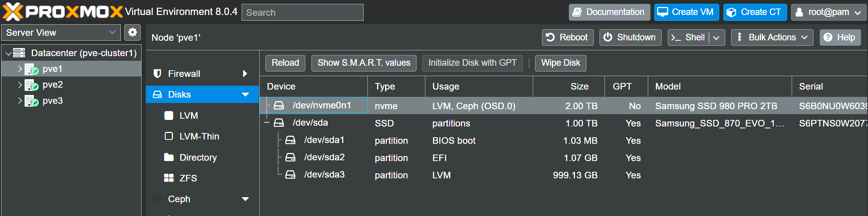This screenshot has width=868, height=216.
Task: Select the Directory menu item
Action: [203, 157]
